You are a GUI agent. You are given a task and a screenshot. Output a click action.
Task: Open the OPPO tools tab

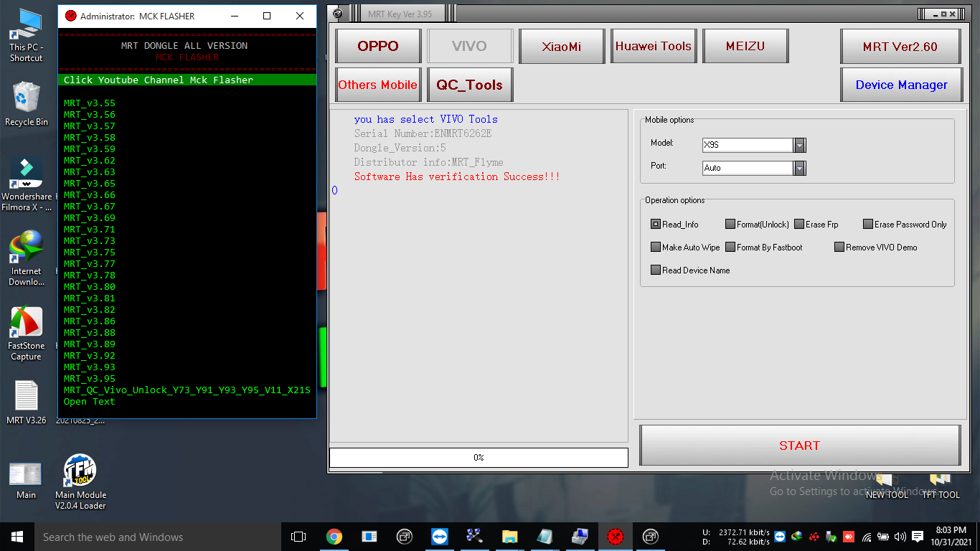(378, 46)
